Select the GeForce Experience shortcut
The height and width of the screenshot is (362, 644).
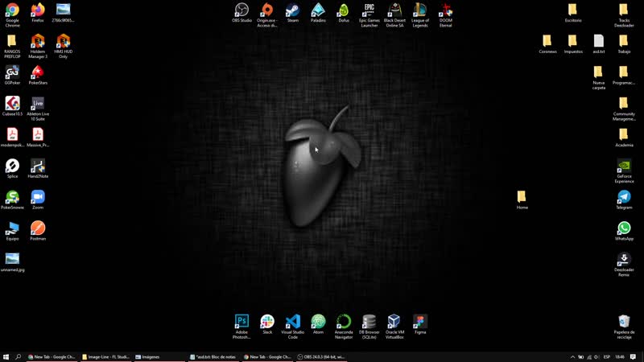click(625, 166)
